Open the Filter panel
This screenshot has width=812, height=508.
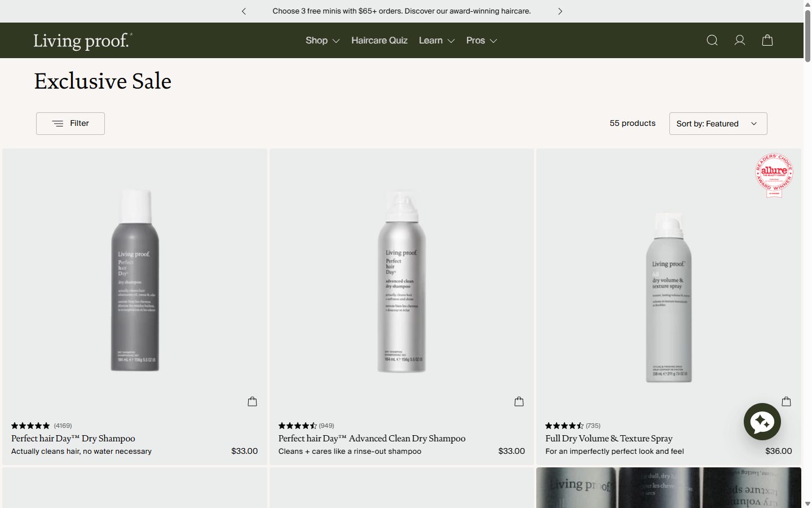pos(70,124)
